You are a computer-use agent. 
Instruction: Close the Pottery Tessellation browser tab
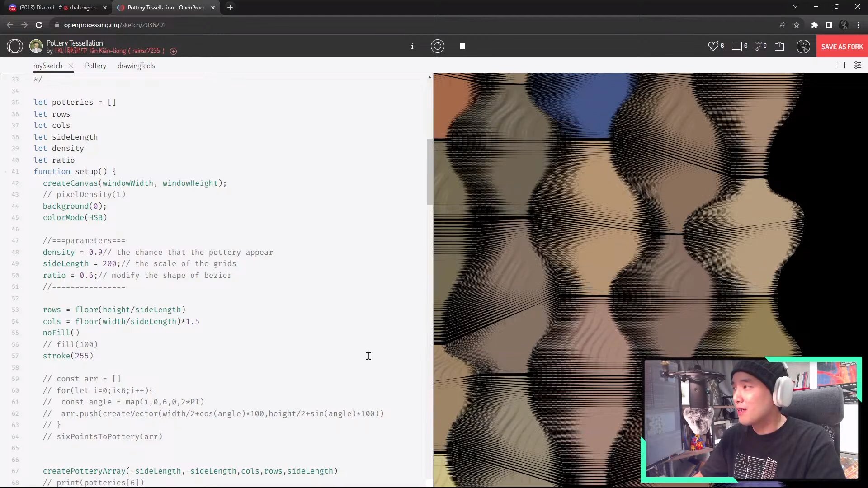(213, 8)
